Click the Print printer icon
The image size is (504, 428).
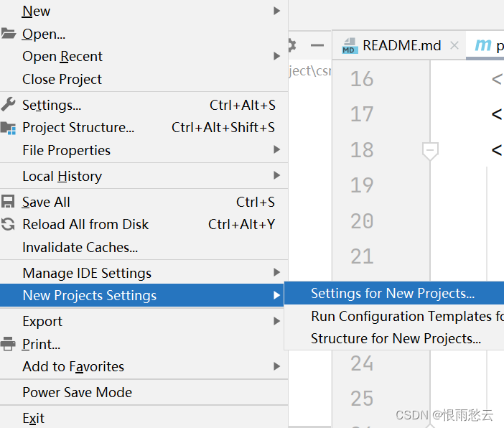pyautogui.click(x=8, y=344)
